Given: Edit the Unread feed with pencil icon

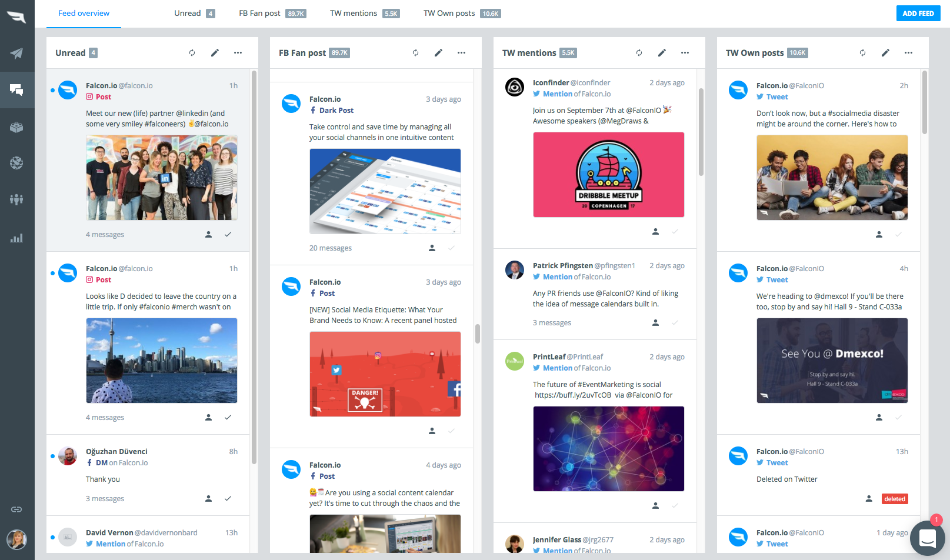Looking at the screenshot, I should coord(215,53).
